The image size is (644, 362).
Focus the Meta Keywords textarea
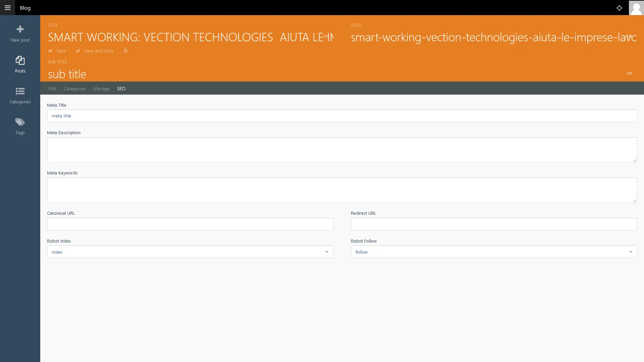(342, 190)
